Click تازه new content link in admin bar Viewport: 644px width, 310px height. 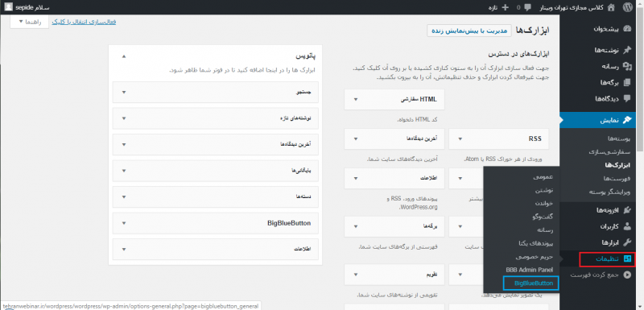493,7
